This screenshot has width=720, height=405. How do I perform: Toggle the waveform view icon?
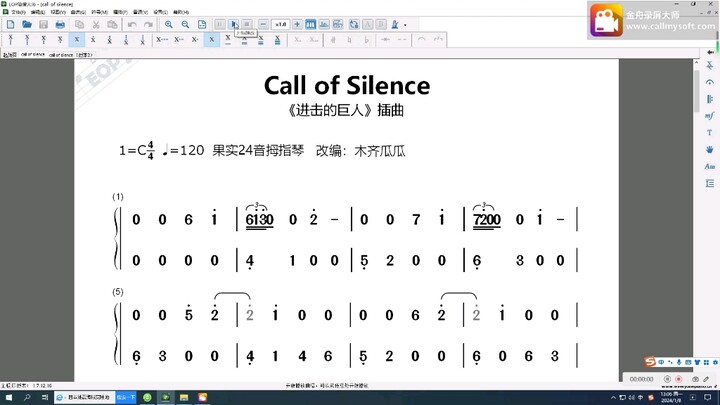click(x=324, y=24)
